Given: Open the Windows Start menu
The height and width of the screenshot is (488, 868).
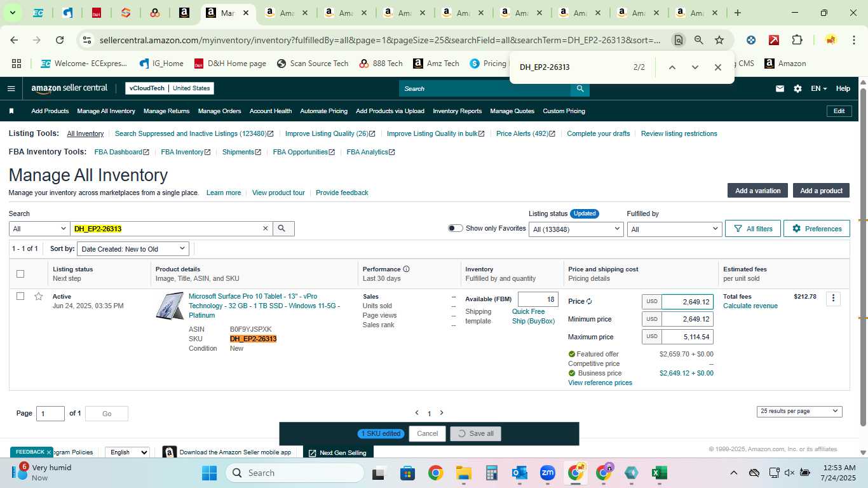Looking at the screenshot, I should 210,473.
